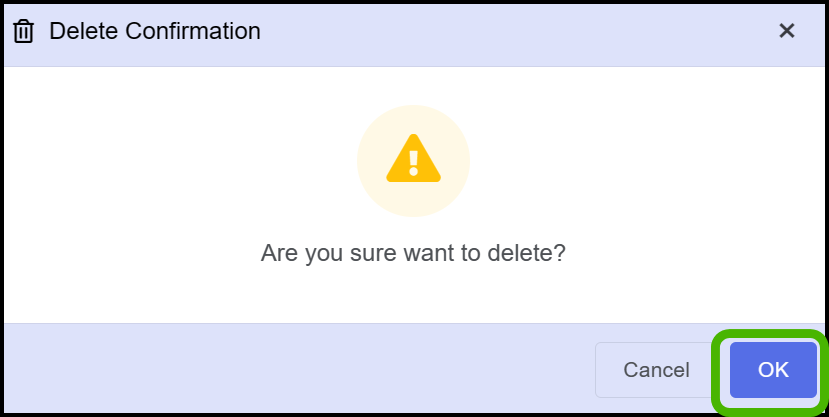Click the yellow warning triangle icon
Image resolution: width=829 pixels, height=417 pixels.
[413, 159]
